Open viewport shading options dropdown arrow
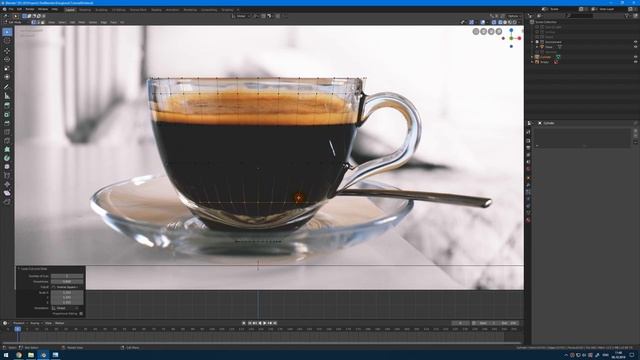Viewport: 640px width, 360px height. tap(519, 22)
